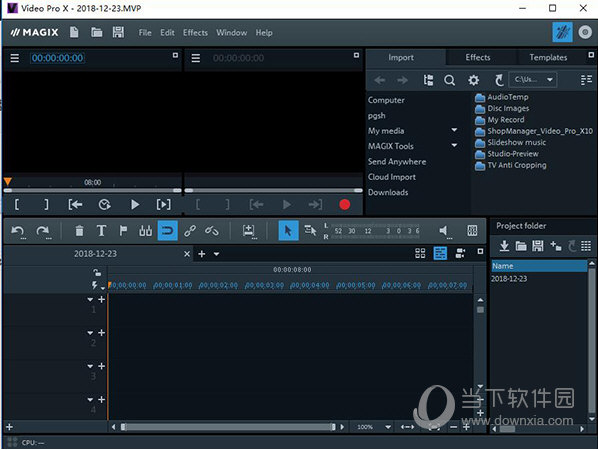Viewport: 598px width, 450px height.
Task: Expand the My media dropdown arrow
Action: point(454,130)
